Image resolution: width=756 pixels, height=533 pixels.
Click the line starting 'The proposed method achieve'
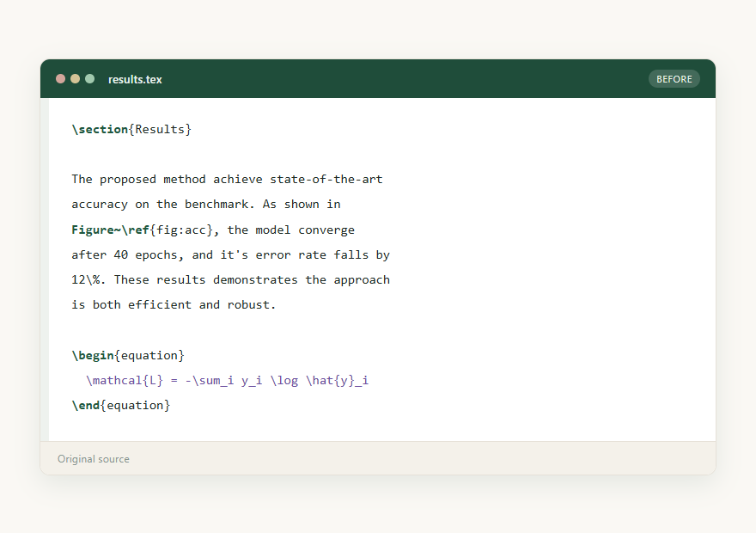tap(227, 180)
